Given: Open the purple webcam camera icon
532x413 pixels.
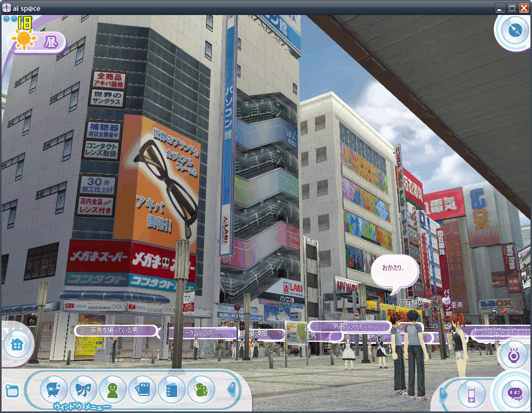Looking at the screenshot, I should point(513,355).
